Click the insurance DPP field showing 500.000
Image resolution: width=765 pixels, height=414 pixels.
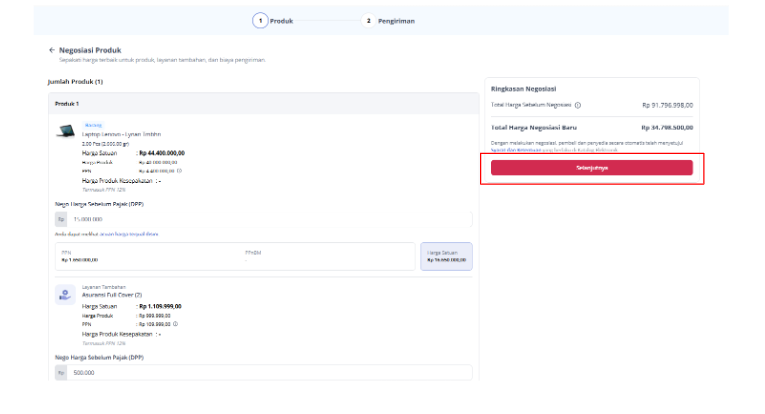pyautogui.click(x=263, y=373)
